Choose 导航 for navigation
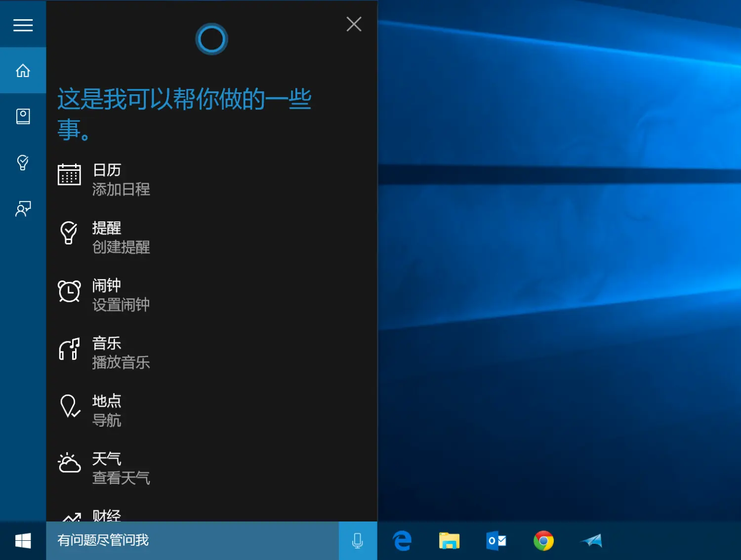 pyautogui.click(x=107, y=420)
